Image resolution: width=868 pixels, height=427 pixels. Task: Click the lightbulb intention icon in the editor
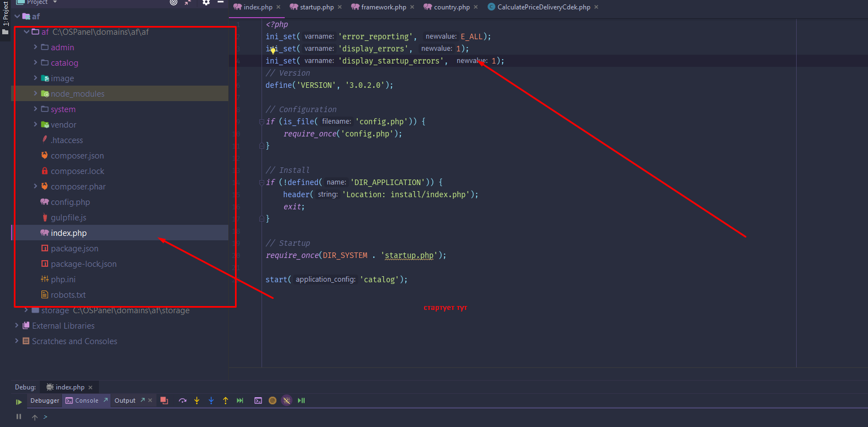coord(273,50)
